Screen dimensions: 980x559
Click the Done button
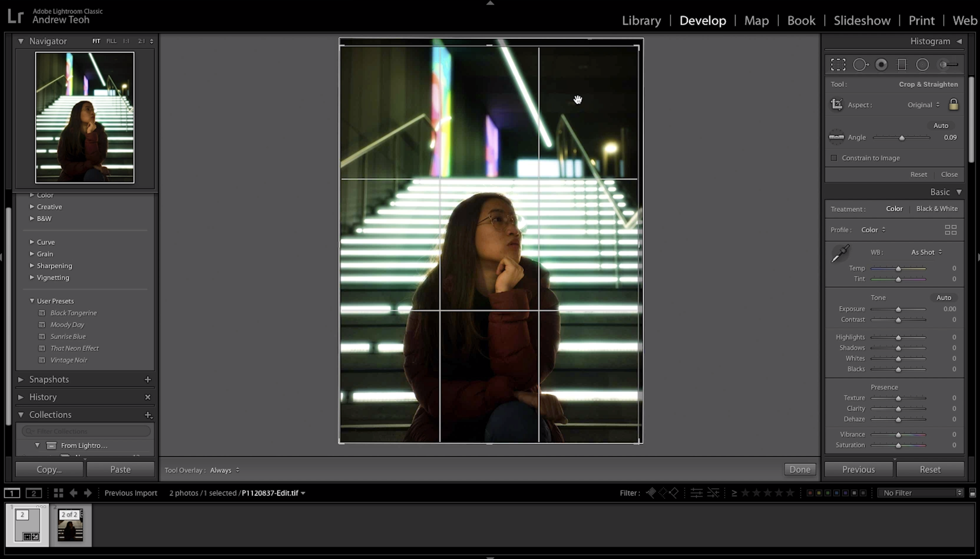pos(800,469)
